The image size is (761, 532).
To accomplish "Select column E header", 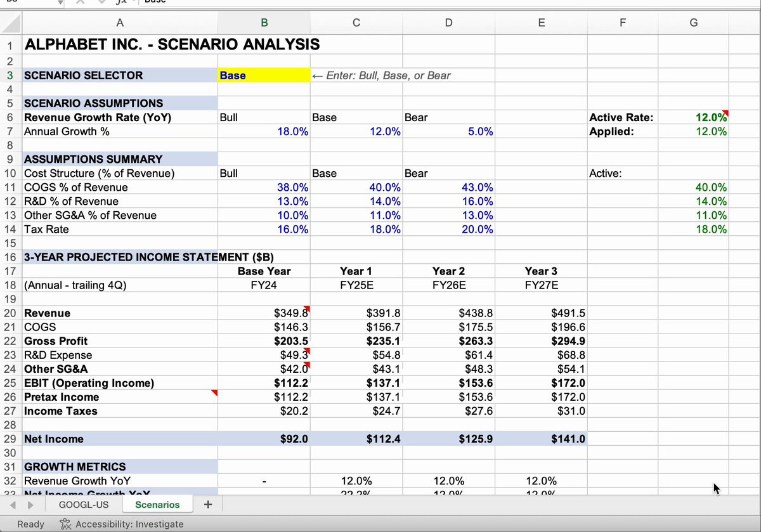I will (541, 23).
